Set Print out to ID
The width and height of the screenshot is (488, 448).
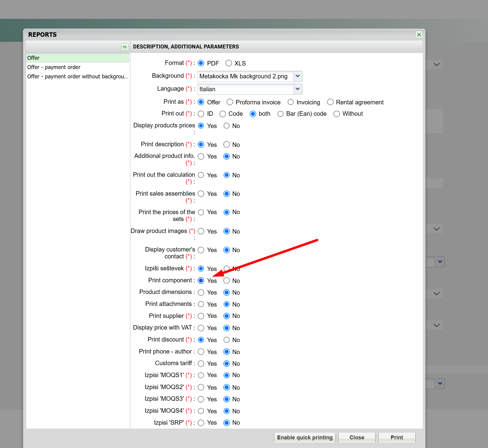click(x=201, y=114)
